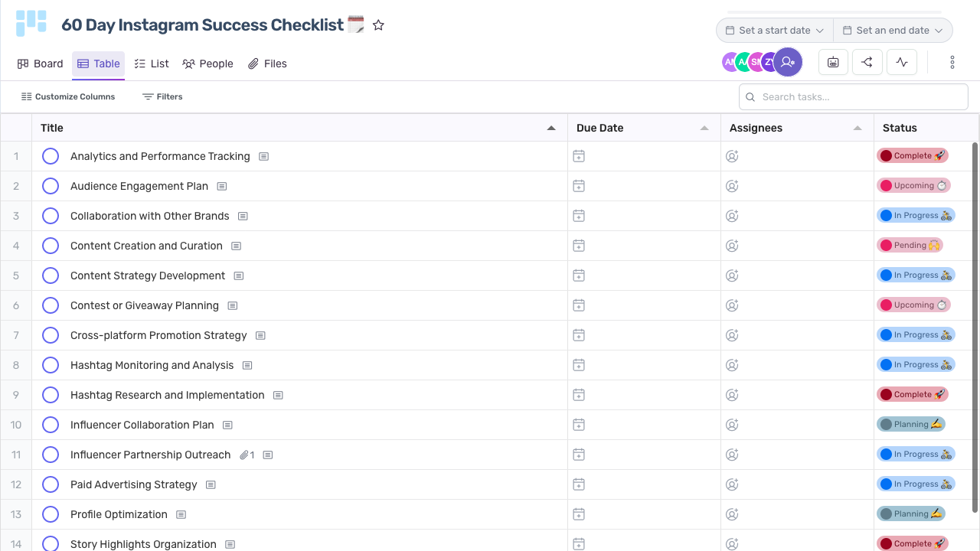Open the Set an end date dropdown

pos(893,30)
